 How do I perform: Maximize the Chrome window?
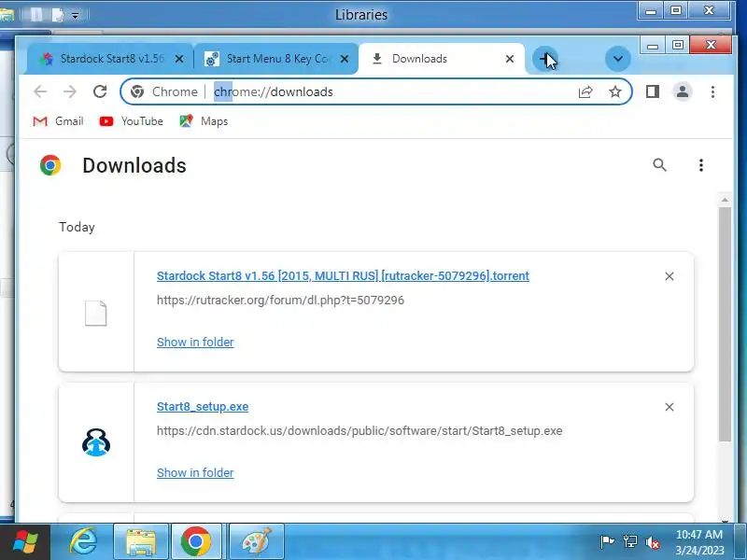(x=678, y=45)
